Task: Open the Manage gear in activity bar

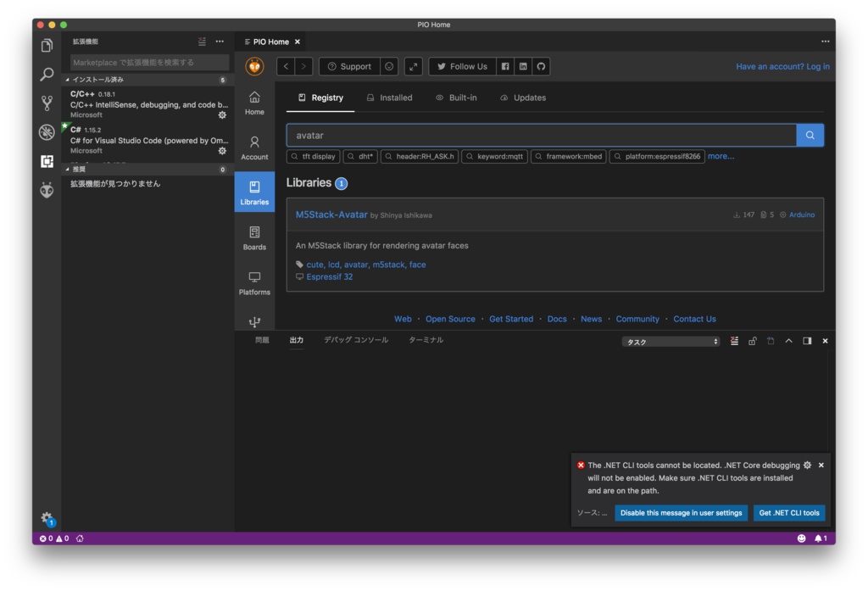Action: (x=47, y=518)
